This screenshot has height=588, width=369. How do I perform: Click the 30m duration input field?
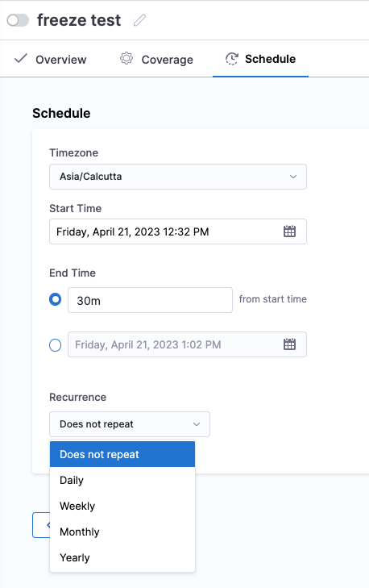click(150, 300)
